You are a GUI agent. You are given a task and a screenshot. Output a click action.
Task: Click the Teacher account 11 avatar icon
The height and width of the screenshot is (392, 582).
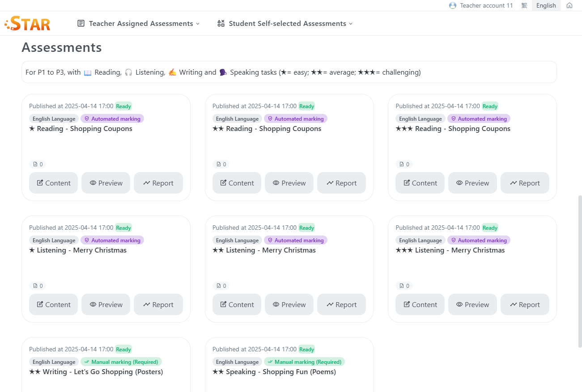(x=453, y=5)
